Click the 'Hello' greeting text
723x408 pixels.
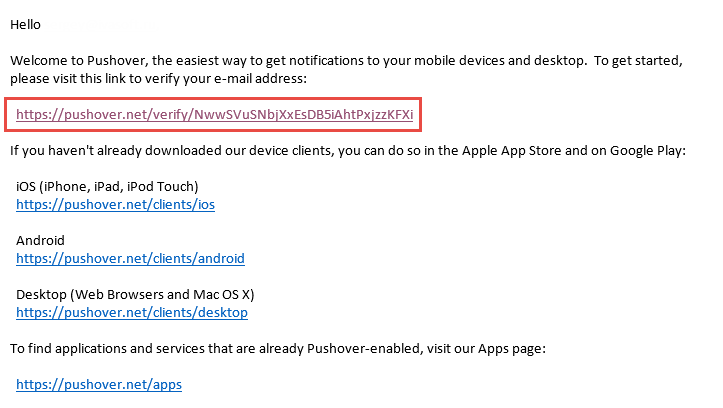tap(25, 24)
